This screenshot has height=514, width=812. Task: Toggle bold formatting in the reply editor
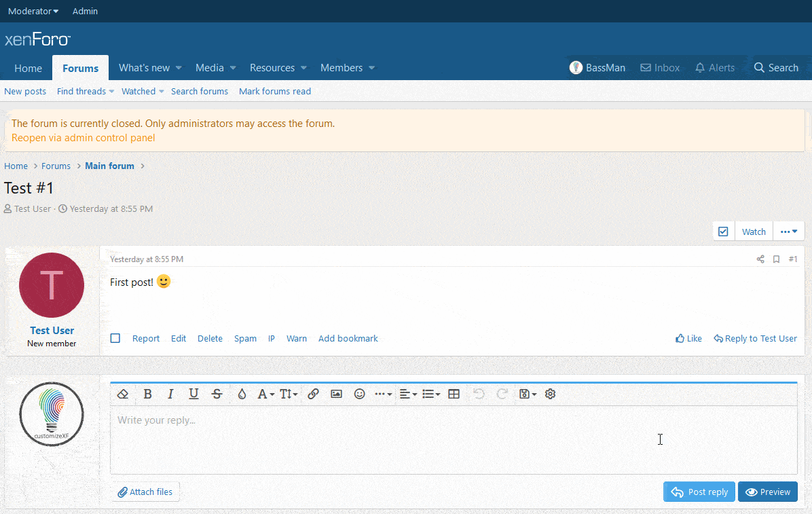click(x=147, y=394)
